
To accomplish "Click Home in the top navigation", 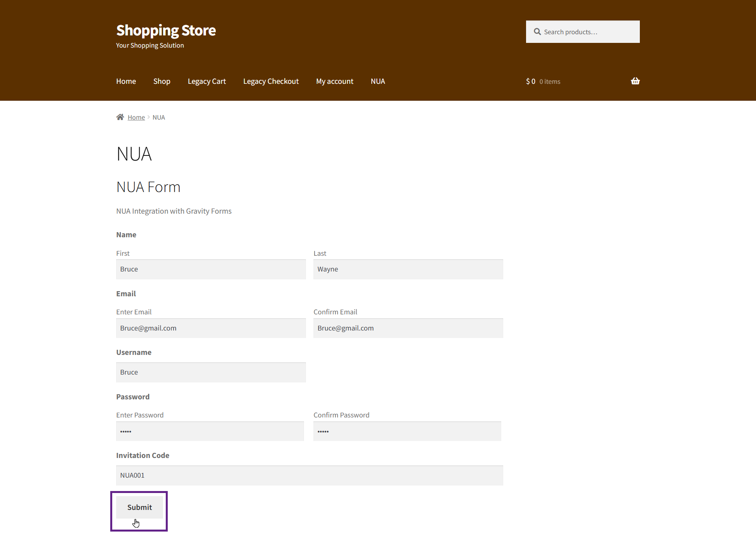I will coord(126,81).
